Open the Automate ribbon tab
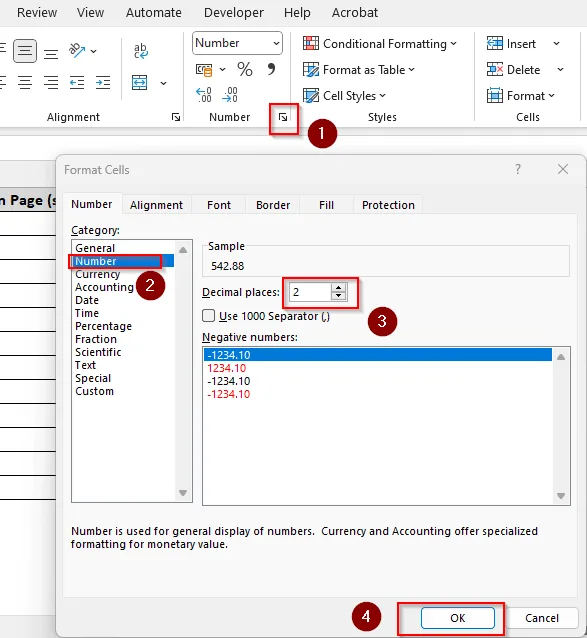 click(153, 13)
